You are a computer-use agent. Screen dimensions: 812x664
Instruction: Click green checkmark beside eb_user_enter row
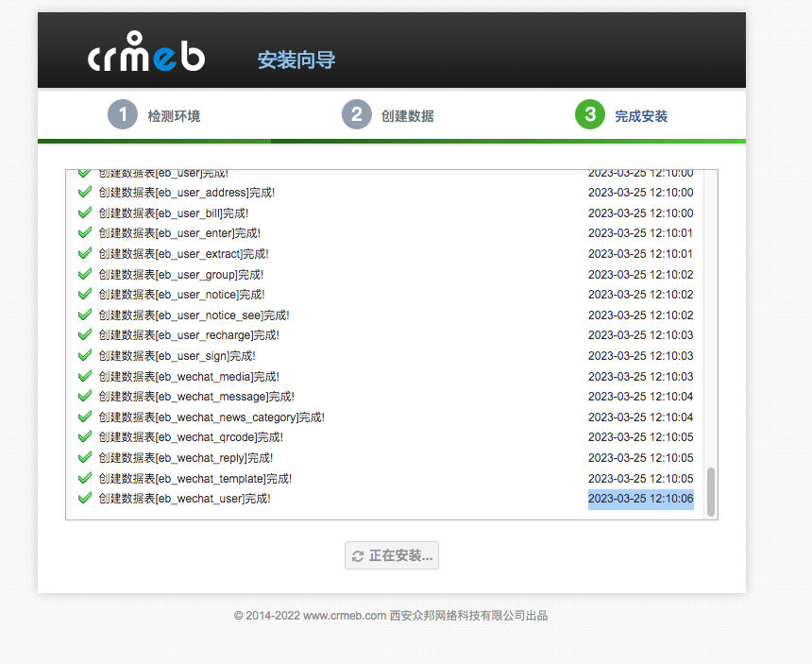(85, 233)
